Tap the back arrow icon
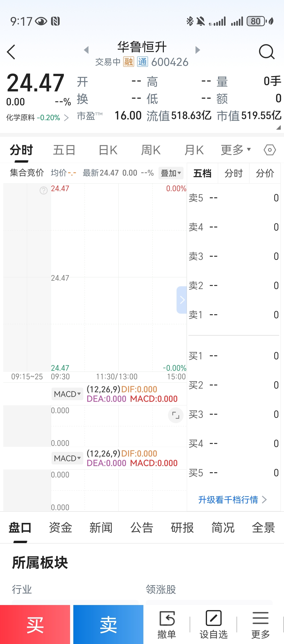Viewport: 284px width, 644px height. click(11, 52)
